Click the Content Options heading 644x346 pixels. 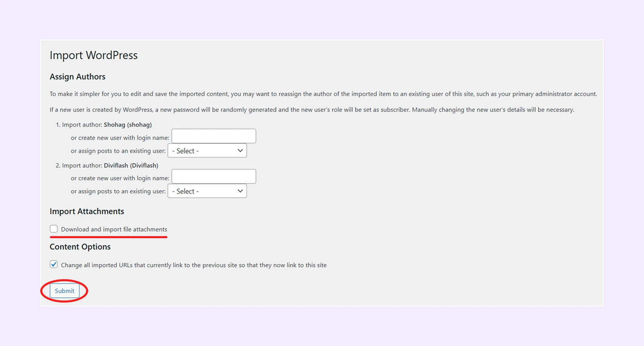click(x=80, y=247)
